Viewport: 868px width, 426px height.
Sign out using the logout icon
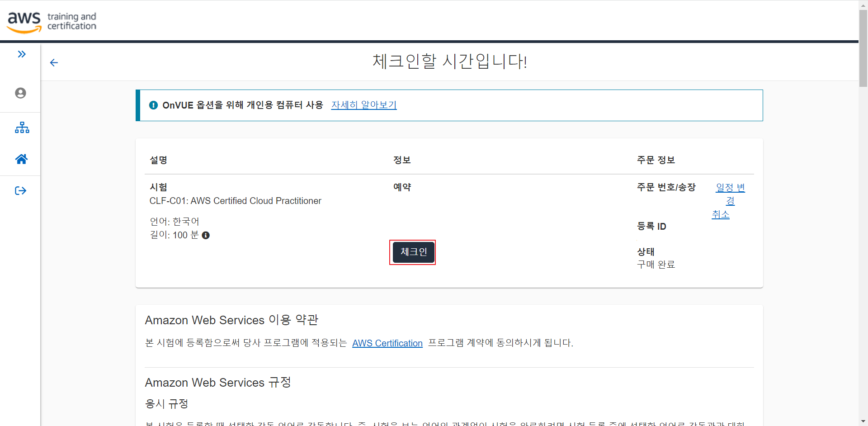pyautogui.click(x=21, y=190)
